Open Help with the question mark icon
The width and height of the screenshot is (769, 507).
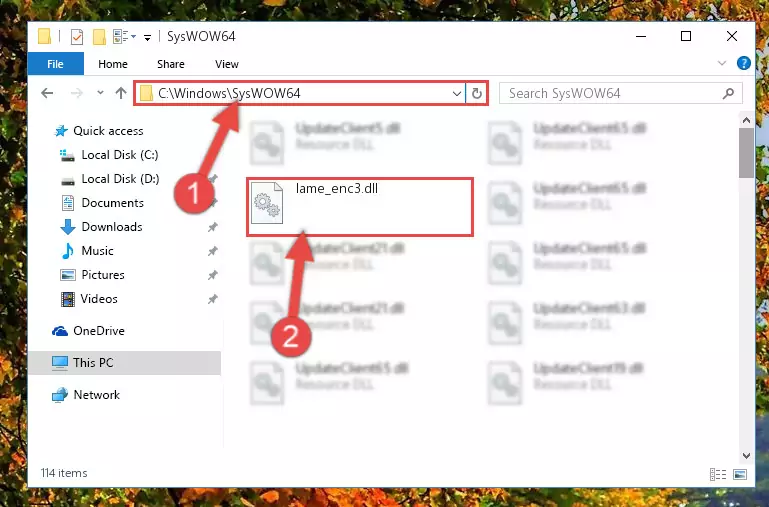[743, 63]
